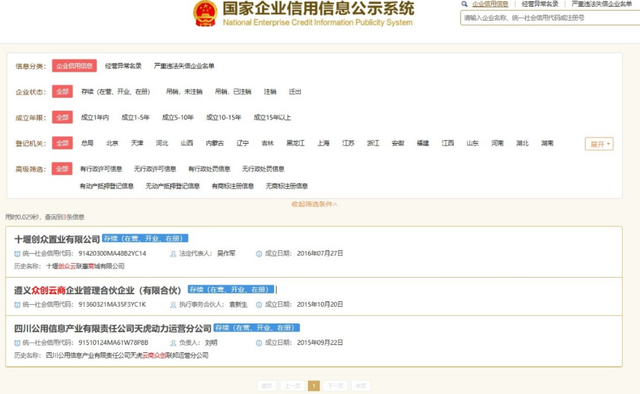Choose 山东 as registration authority
640x394 pixels.
click(x=473, y=143)
